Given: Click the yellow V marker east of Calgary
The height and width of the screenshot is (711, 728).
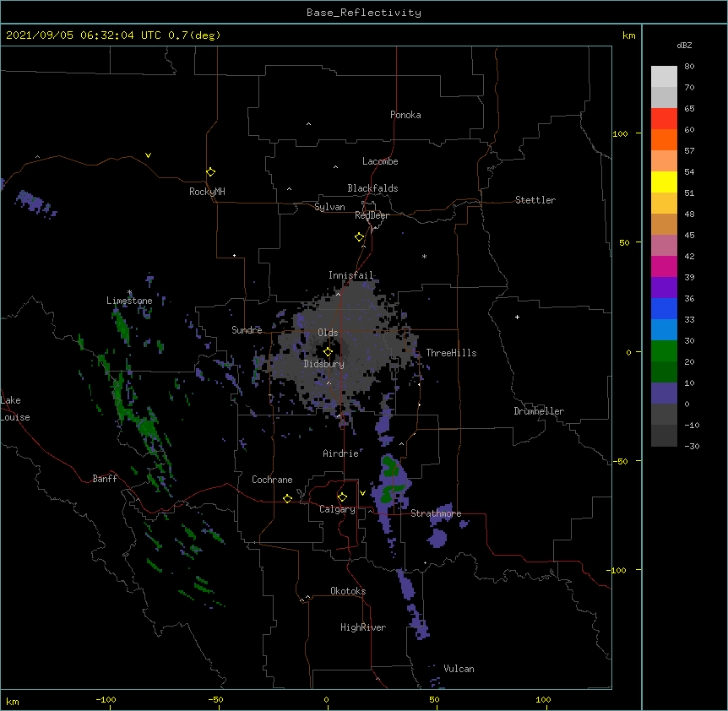Looking at the screenshot, I should tap(362, 493).
